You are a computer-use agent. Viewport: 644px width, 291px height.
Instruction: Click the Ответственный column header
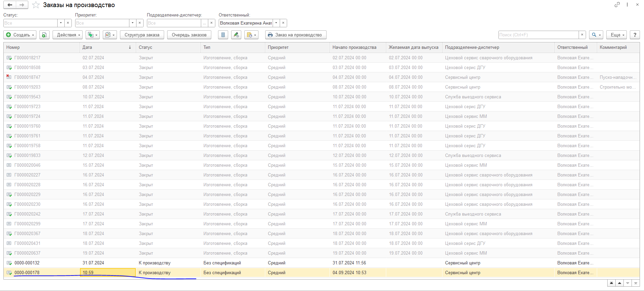tap(576, 47)
